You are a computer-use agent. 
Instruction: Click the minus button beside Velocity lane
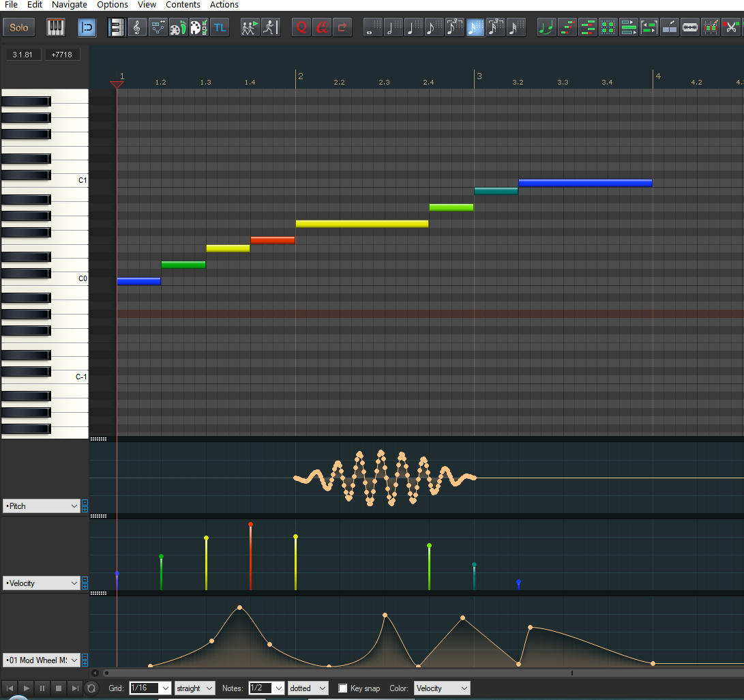[85, 580]
